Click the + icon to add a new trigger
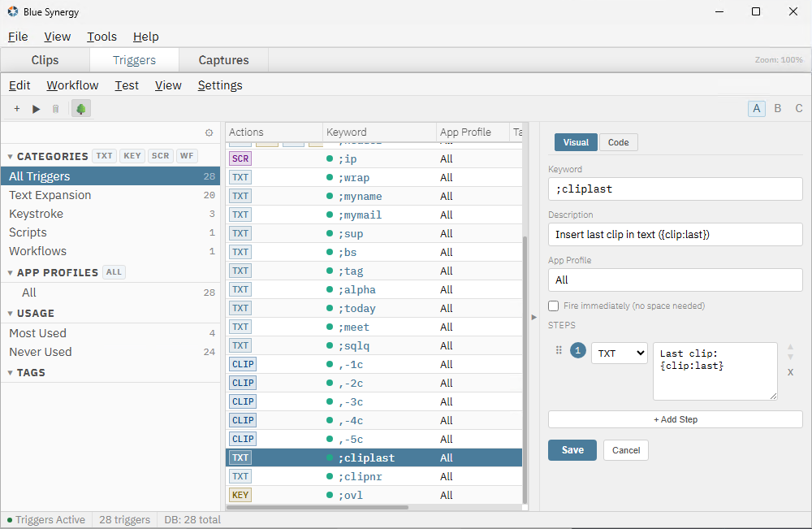This screenshot has width=812, height=529. click(x=16, y=108)
